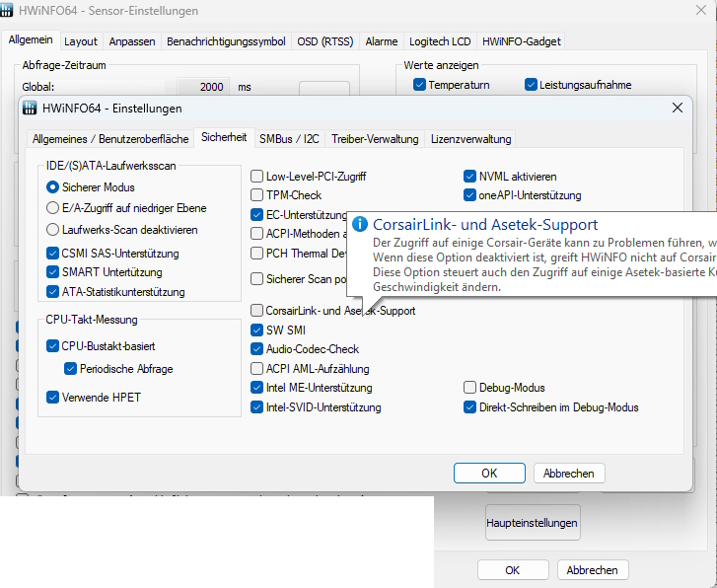This screenshot has width=717, height=588.
Task: Toggle SW SMI checkbox
Action: 257,330
